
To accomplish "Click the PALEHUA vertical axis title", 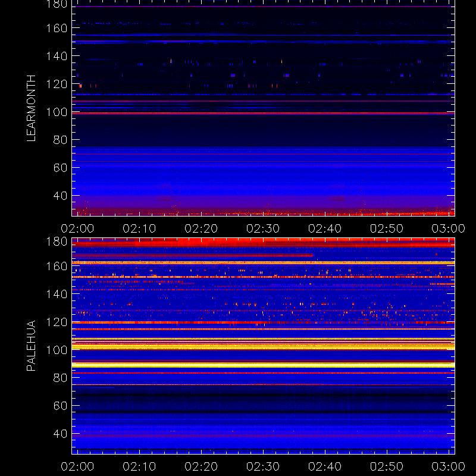I will point(32,346).
